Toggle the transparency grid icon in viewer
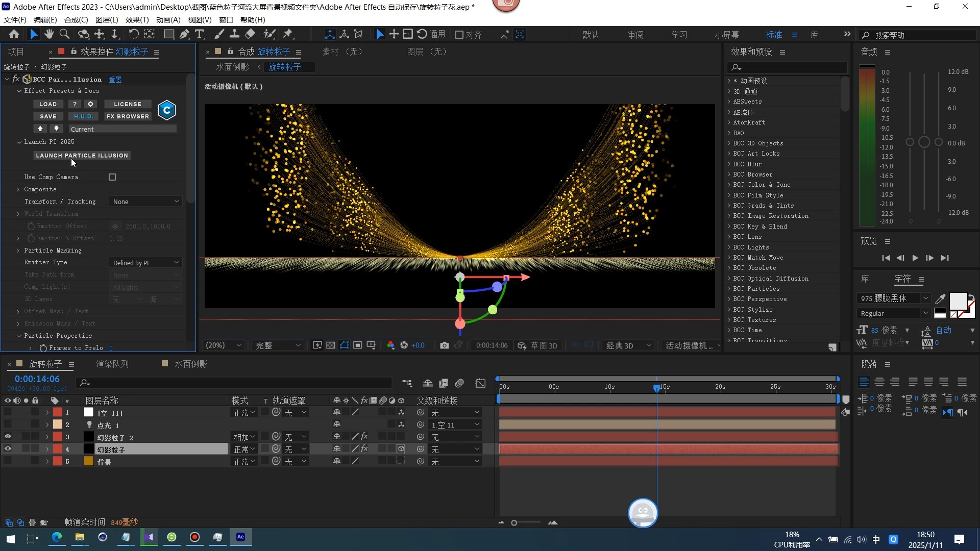The width and height of the screenshot is (980, 551). pyautogui.click(x=331, y=345)
